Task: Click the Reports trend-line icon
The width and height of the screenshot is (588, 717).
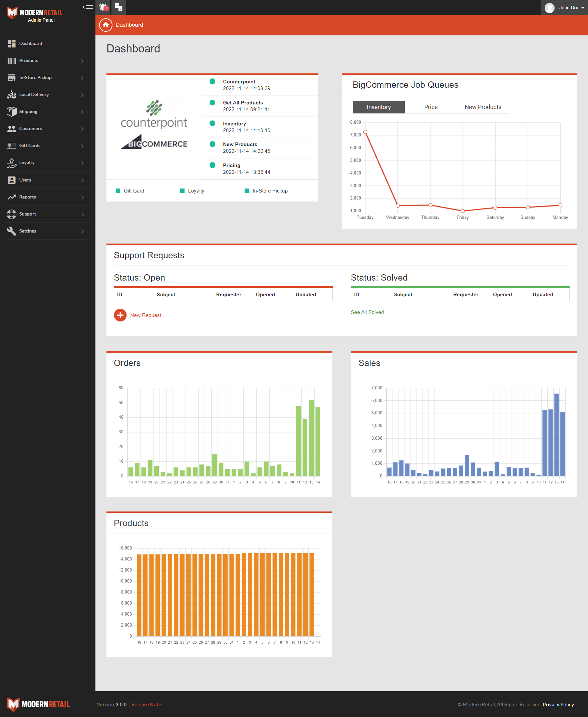Action: (x=12, y=197)
